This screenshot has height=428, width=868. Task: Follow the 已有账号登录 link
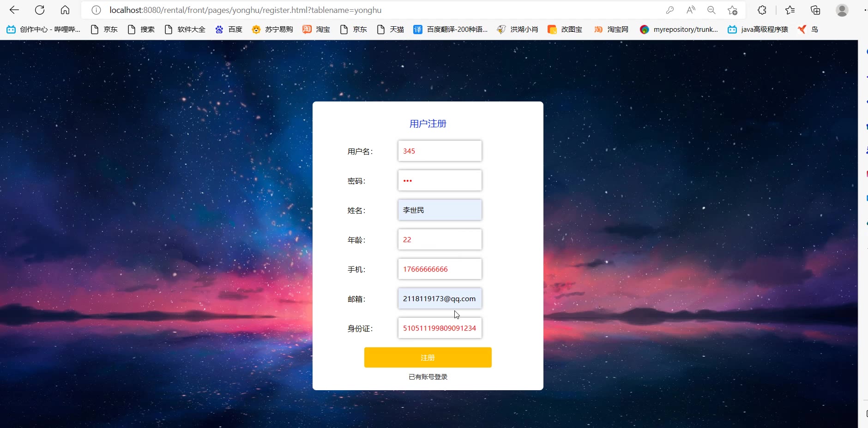click(x=428, y=377)
